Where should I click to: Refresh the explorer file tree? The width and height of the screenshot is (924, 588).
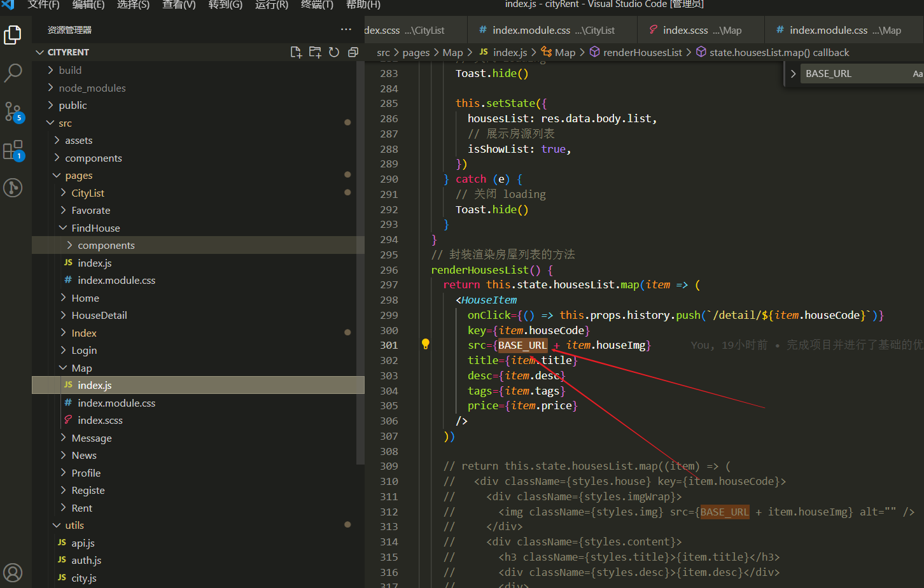point(334,52)
